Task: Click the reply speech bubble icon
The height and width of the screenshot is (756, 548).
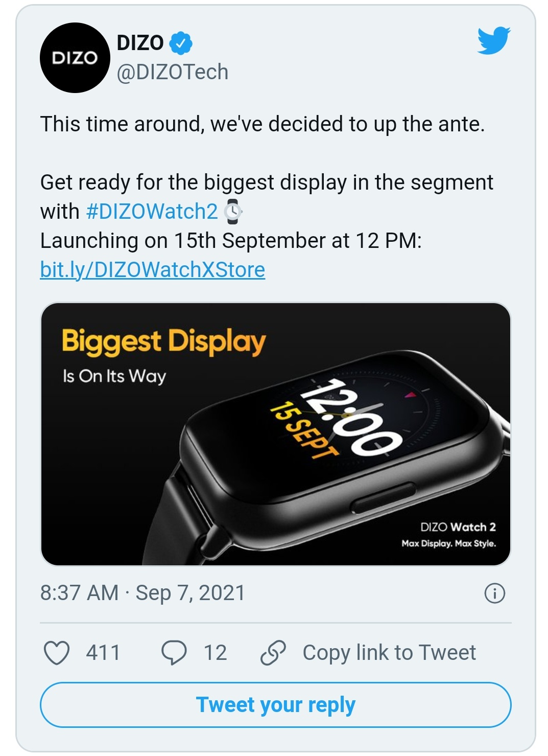Action: (x=174, y=651)
